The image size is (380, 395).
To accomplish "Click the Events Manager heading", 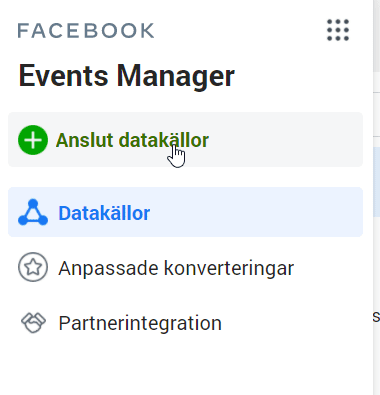I will tap(127, 76).
